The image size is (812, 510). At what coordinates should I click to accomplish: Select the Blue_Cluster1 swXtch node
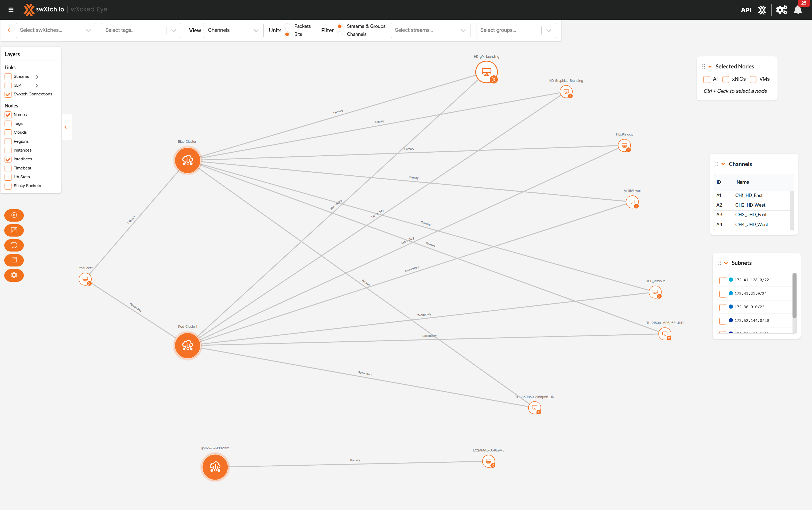pos(187,161)
